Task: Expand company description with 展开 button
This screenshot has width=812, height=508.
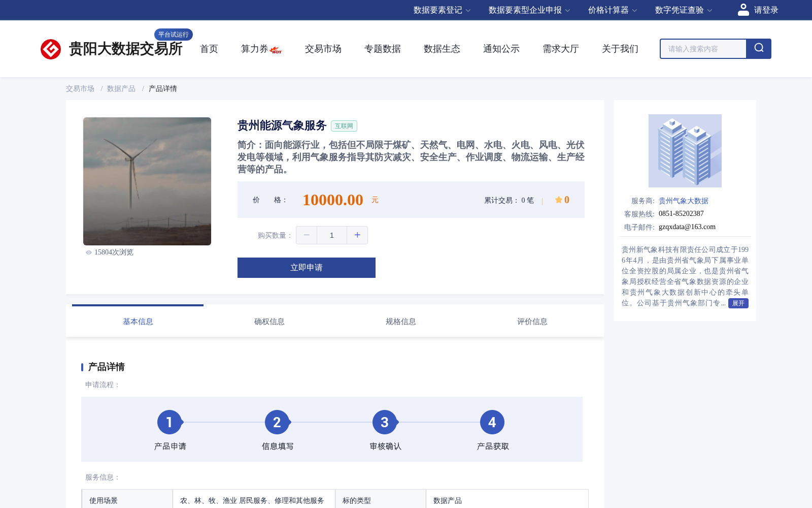Action: (x=738, y=303)
